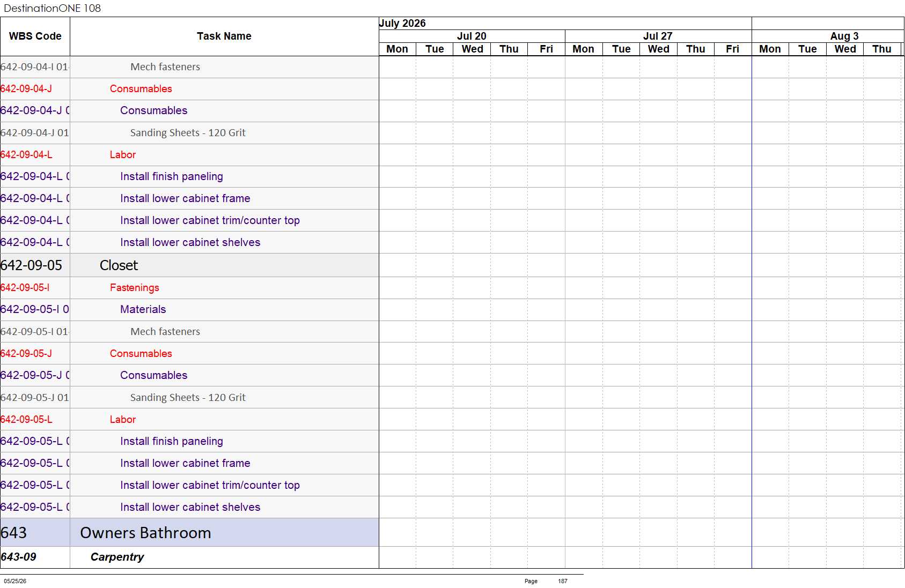The height and width of the screenshot is (588, 905).
Task: Select Install lower cabinet trim/counter top under 642-09-05-L
Action: [x=210, y=485]
